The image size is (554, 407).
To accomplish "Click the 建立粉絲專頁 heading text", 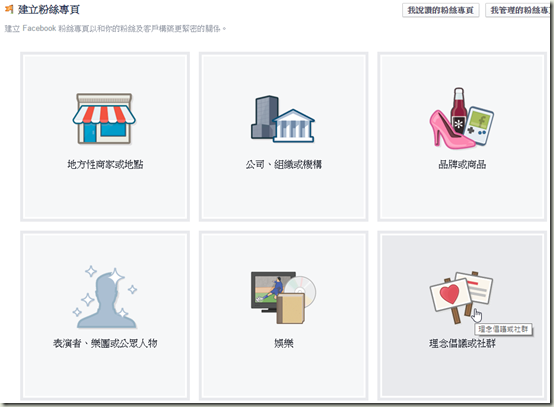I will [49, 10].
